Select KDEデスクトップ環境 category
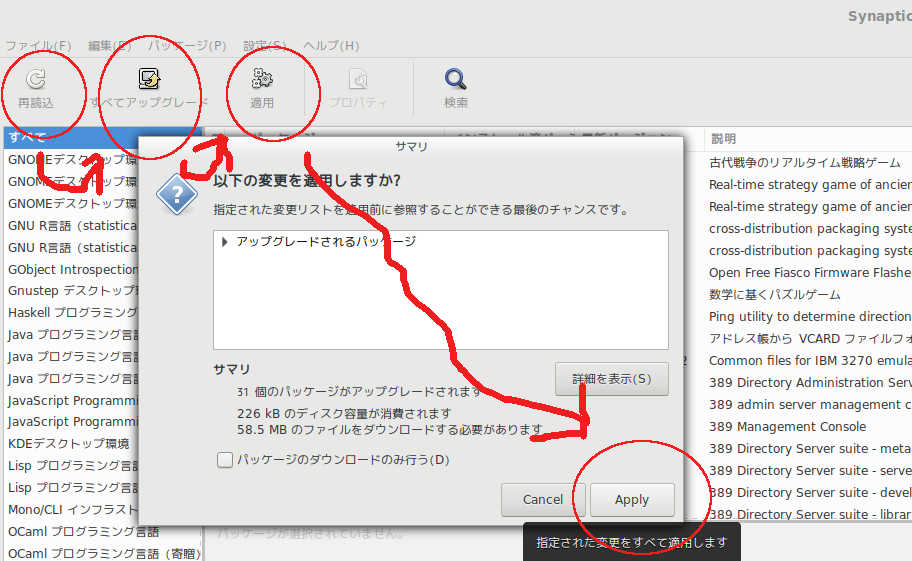This screenshot has height=561, width=912. (x=71, y=444)
